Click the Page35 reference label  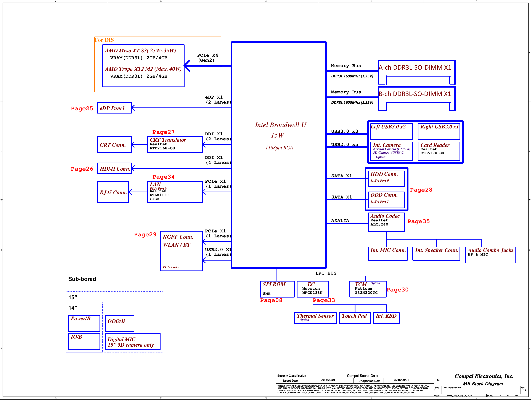[x=418, y=221]
